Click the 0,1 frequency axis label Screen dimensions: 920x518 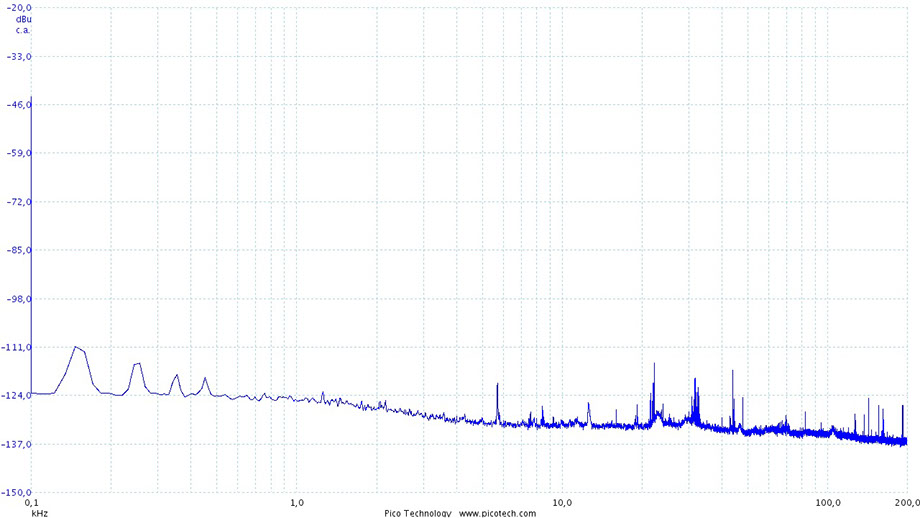(31, 503)
